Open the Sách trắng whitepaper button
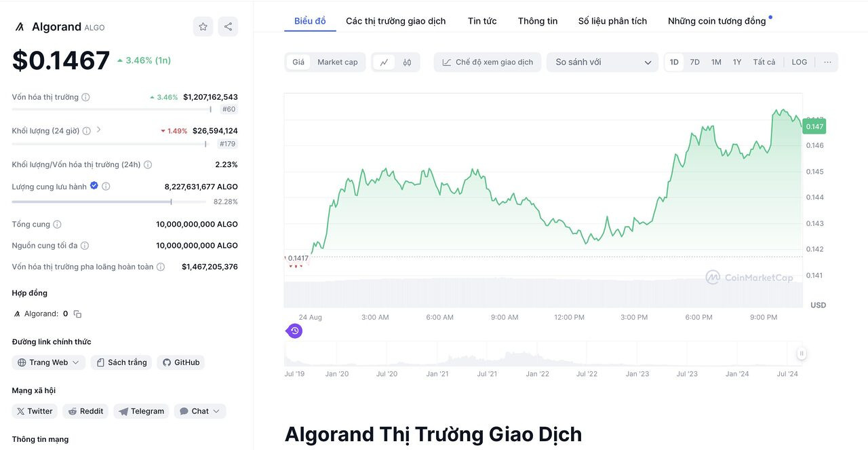Image resolution: width=868 pixels, height=450 pixels. point(121,362)
